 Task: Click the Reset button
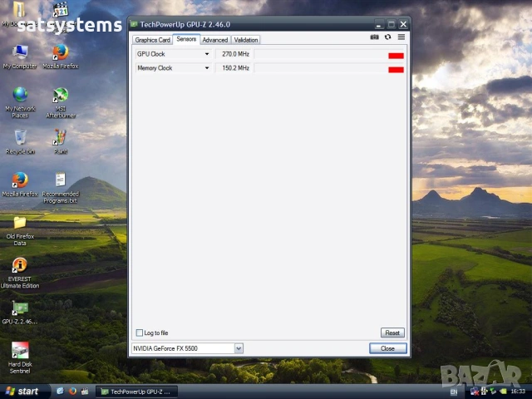tap(392, 332)
